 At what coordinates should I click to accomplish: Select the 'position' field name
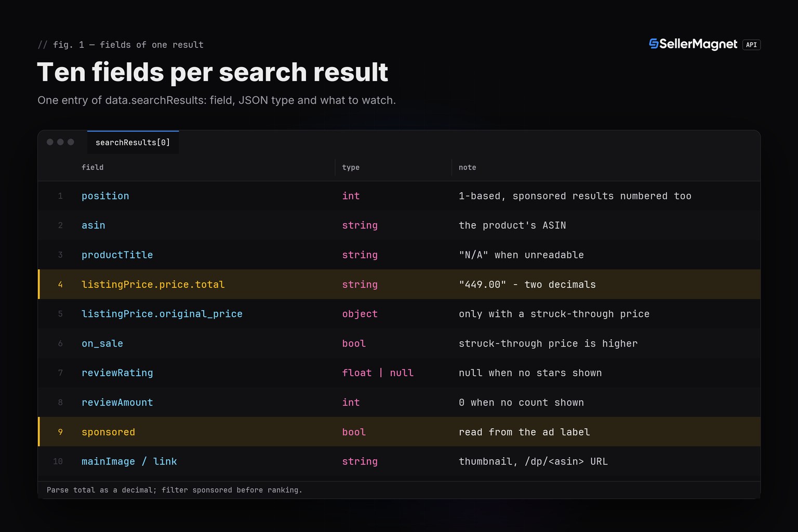tap(105, 196)
